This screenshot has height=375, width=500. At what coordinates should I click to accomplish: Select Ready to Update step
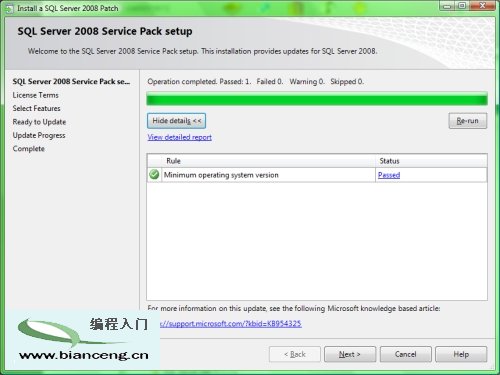click(39, 122)
